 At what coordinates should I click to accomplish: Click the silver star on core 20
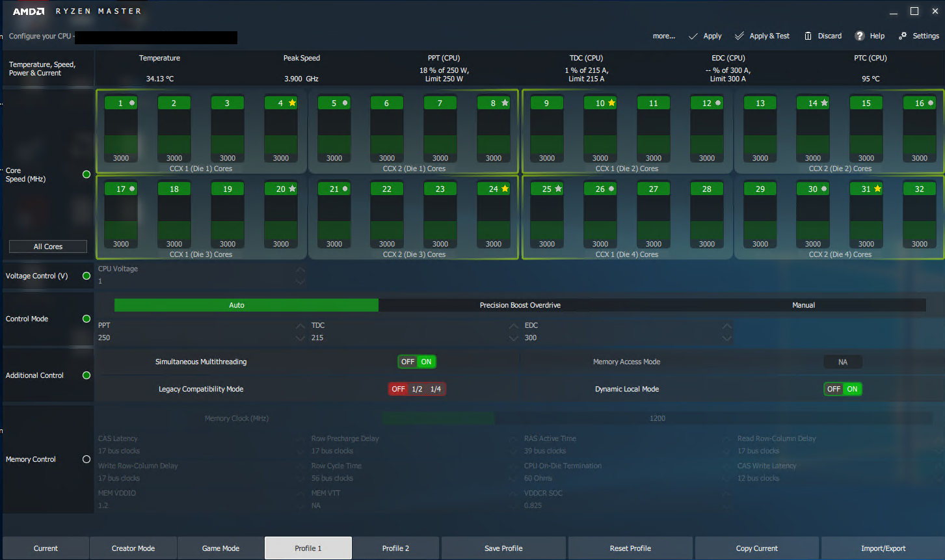click(x=292, y=189)
